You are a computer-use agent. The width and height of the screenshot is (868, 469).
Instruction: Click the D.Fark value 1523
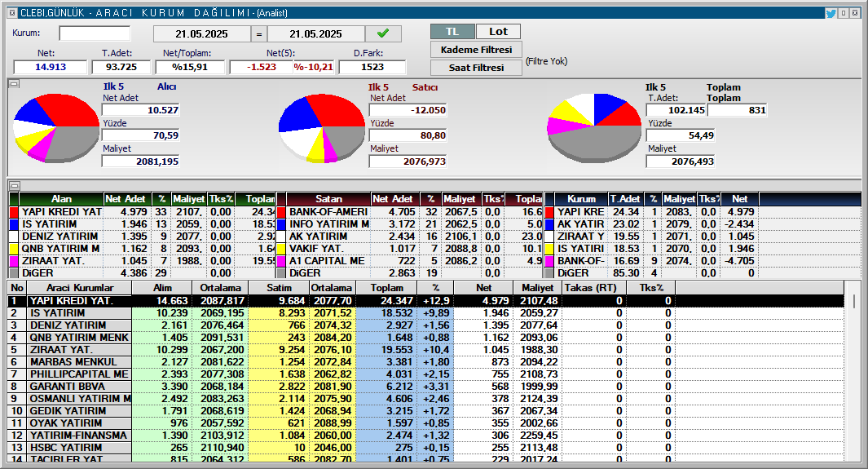point(372,67)
